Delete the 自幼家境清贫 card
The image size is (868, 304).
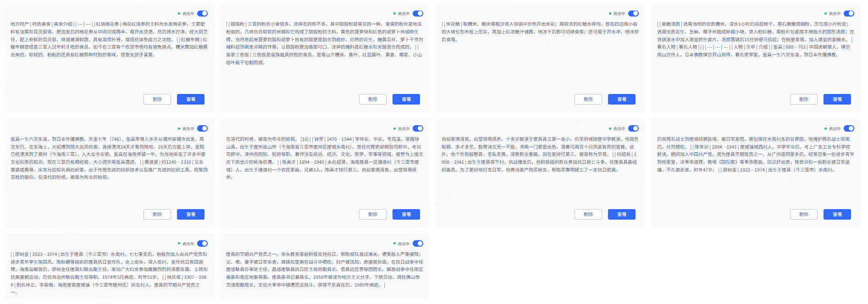coord(588,215)
